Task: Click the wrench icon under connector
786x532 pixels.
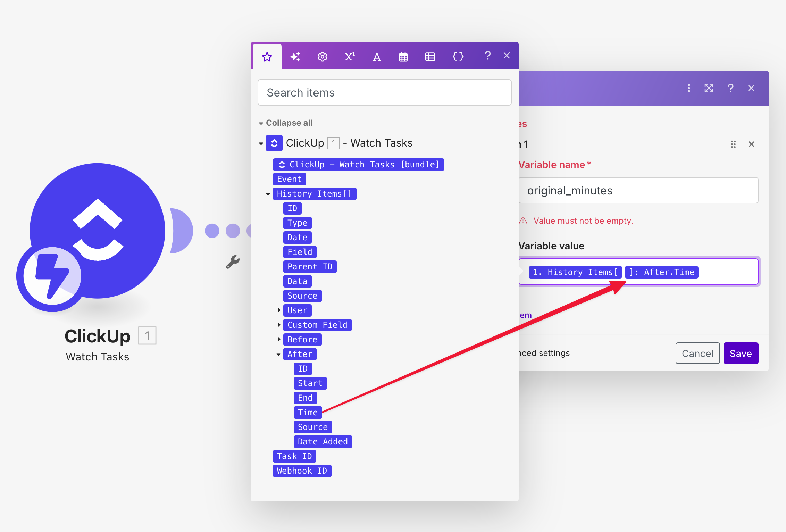Action: [x=233, y=262]
